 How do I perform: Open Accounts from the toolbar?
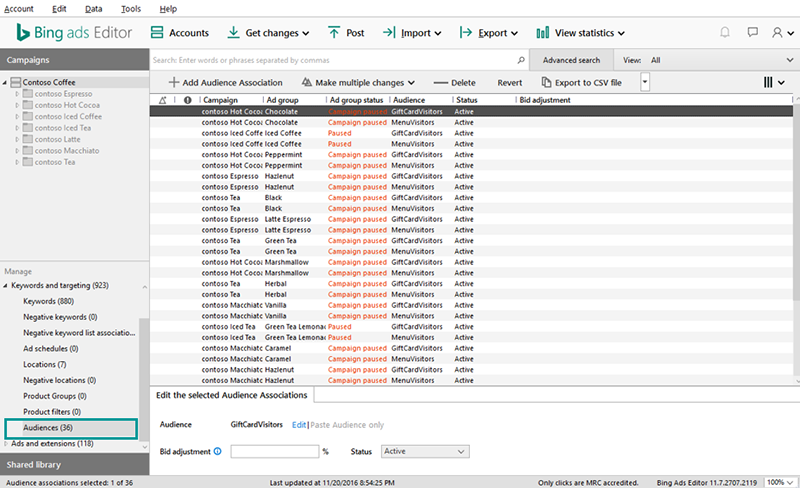[x=180, y=33]
